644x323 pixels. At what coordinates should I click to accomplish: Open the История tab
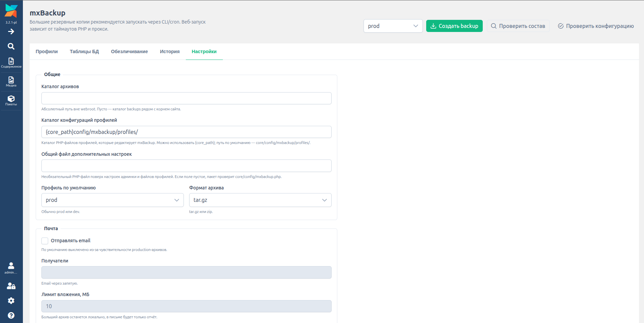coord(170,51)
